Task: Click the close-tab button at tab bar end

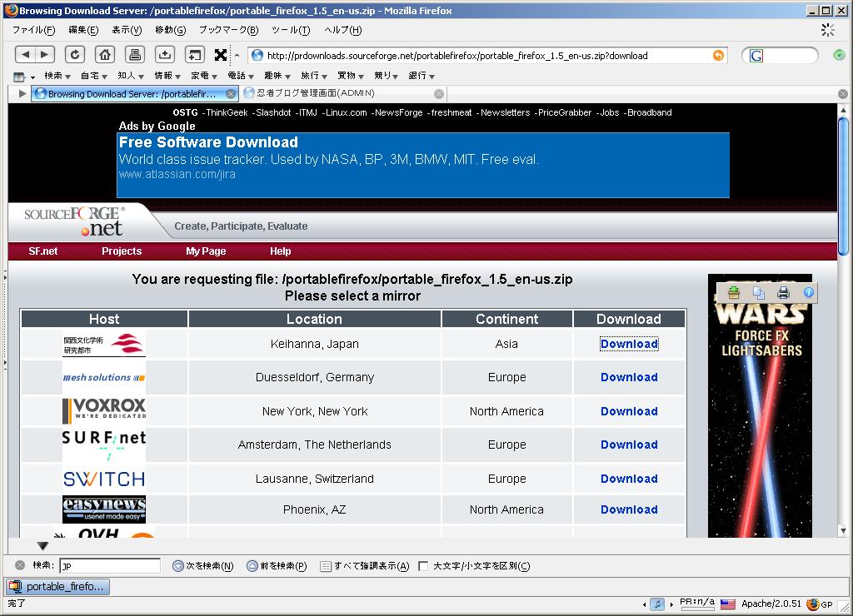Action: (843, 94)
